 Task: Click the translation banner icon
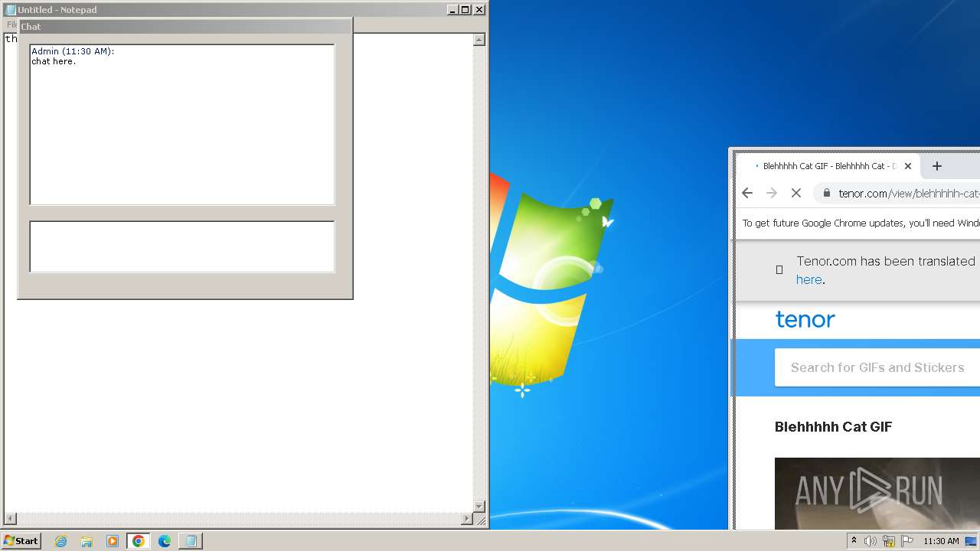779,269
